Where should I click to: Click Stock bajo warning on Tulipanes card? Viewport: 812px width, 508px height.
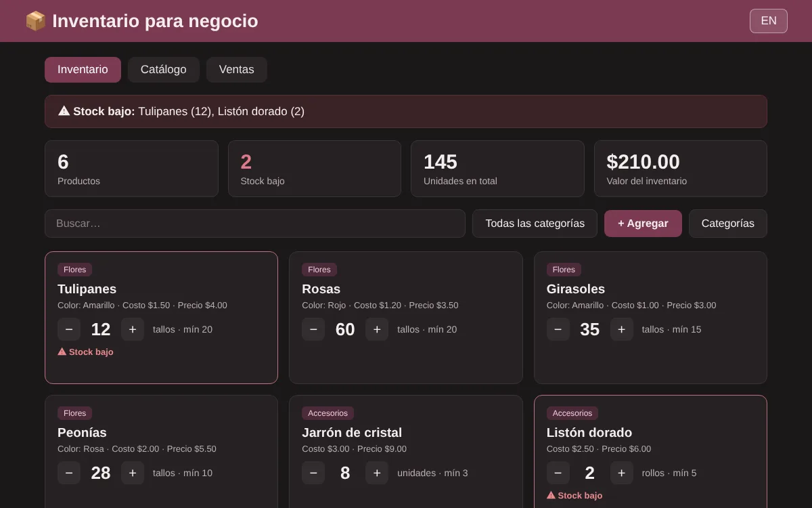[85, 352]
